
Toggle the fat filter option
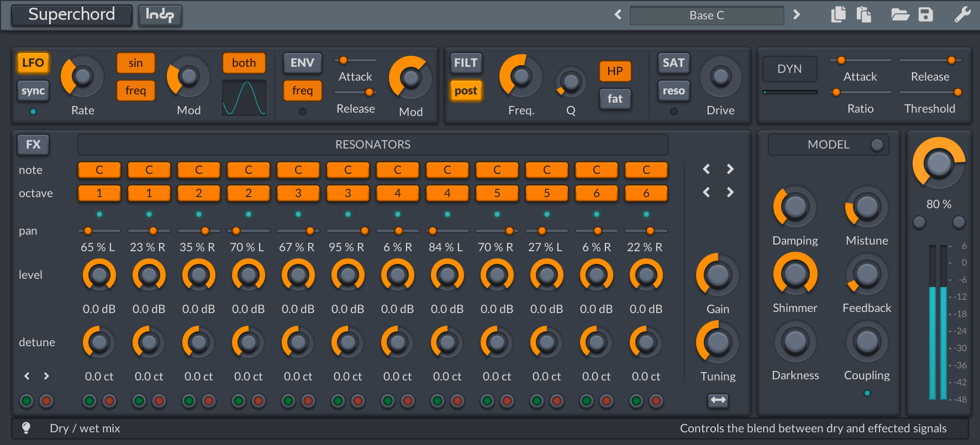615,99
